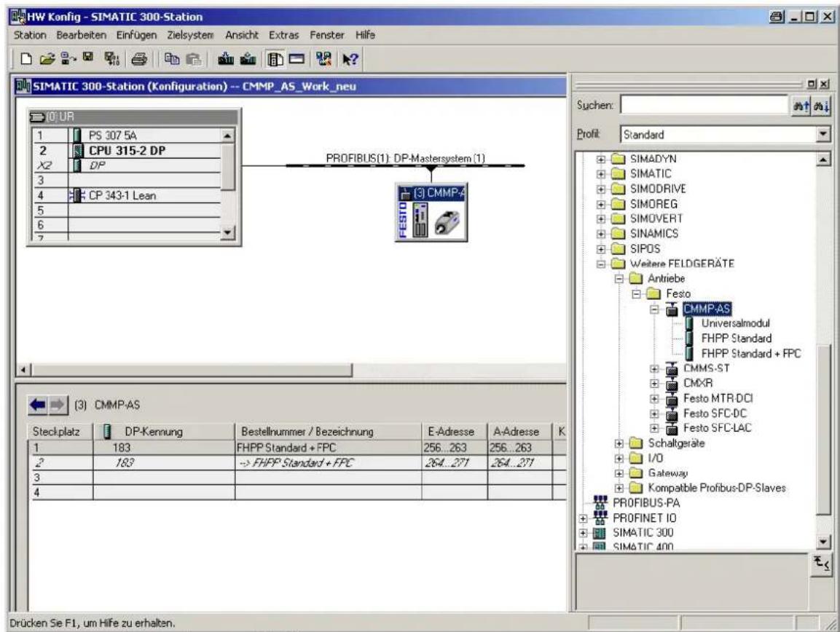
Task: Click the search downward binoculars icon
Action: [x=821, y=106]
